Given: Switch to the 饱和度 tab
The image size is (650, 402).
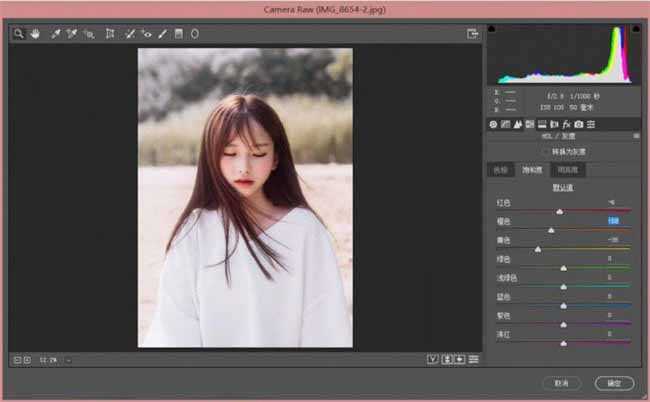Looking at the screenshot, I should (532, 170).
